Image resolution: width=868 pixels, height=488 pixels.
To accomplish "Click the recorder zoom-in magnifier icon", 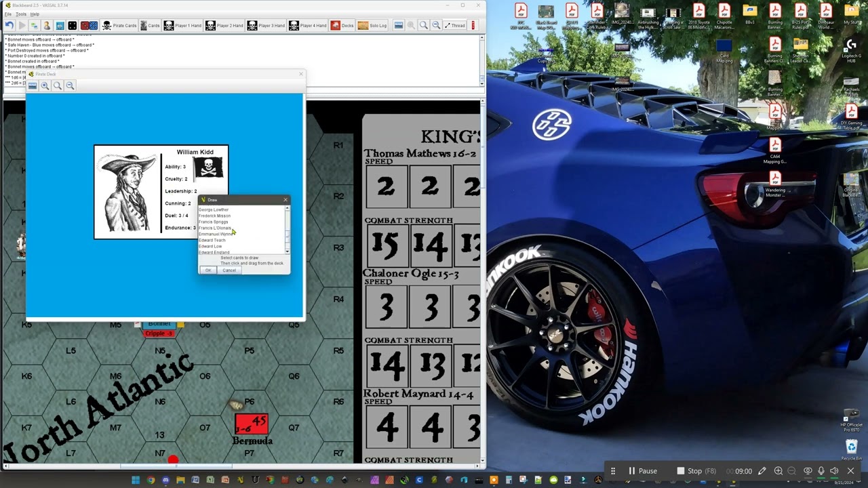I will pyautogui.click(x=778, y=471).
